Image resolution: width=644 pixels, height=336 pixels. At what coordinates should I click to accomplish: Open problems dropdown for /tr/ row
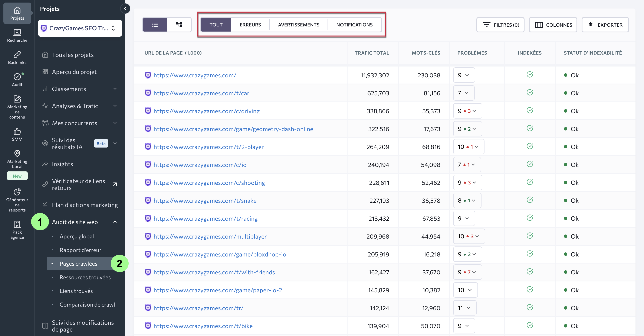coord(464,308)
